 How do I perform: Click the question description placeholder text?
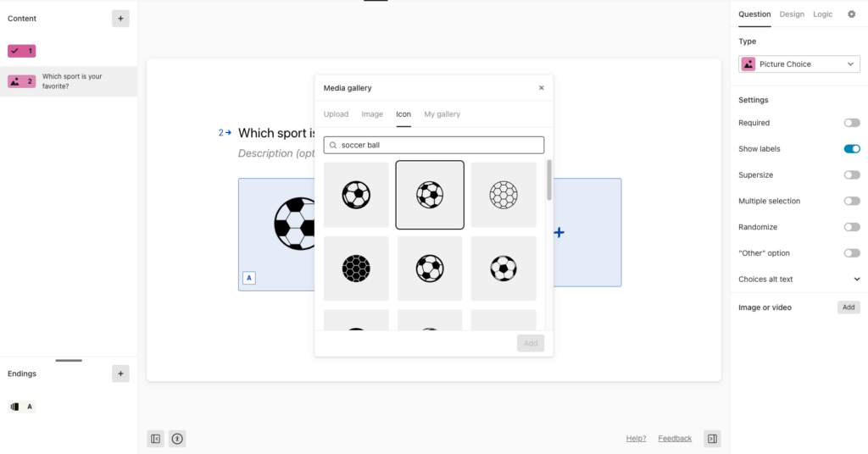coord(276,153)
